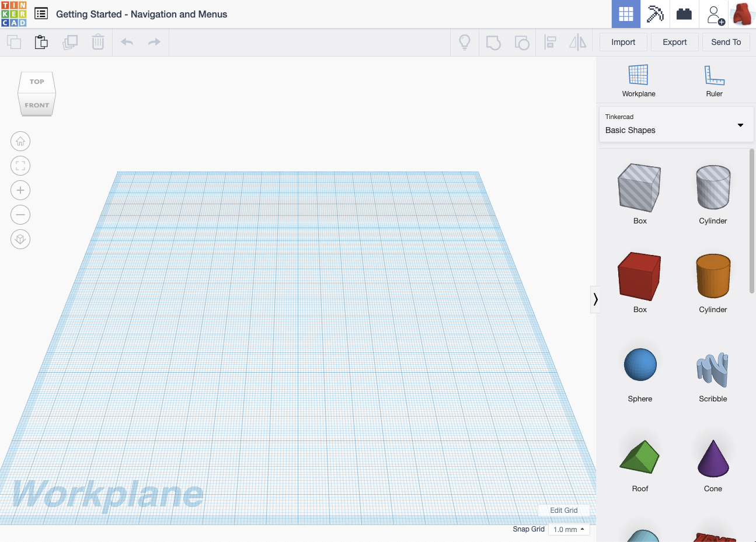The width and height of the screenshot is (756, 542).
Task: Click the Zoom out minus button
Action: pos(20,215)
